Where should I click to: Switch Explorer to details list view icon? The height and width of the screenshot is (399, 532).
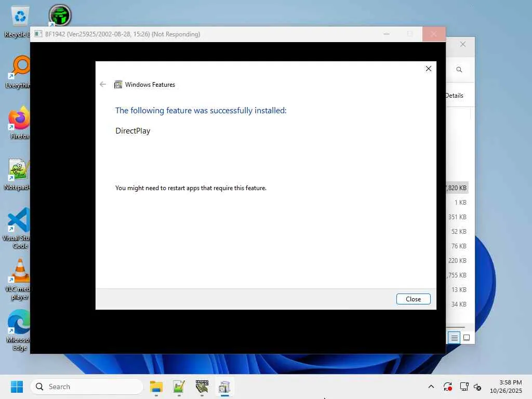[454, 338]
